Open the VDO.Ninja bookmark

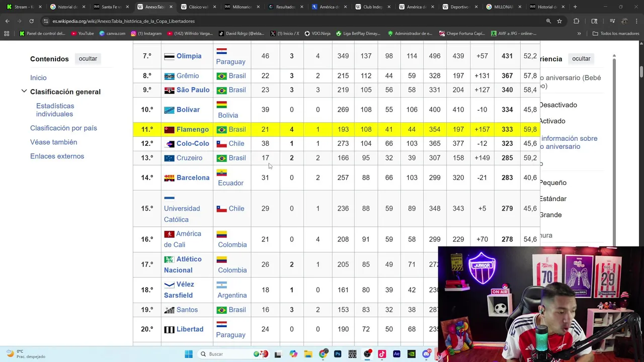(317, 33)
